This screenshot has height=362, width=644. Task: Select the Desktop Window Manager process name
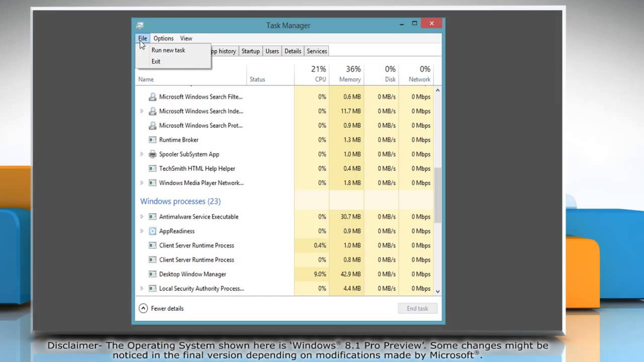click(193, 274)
